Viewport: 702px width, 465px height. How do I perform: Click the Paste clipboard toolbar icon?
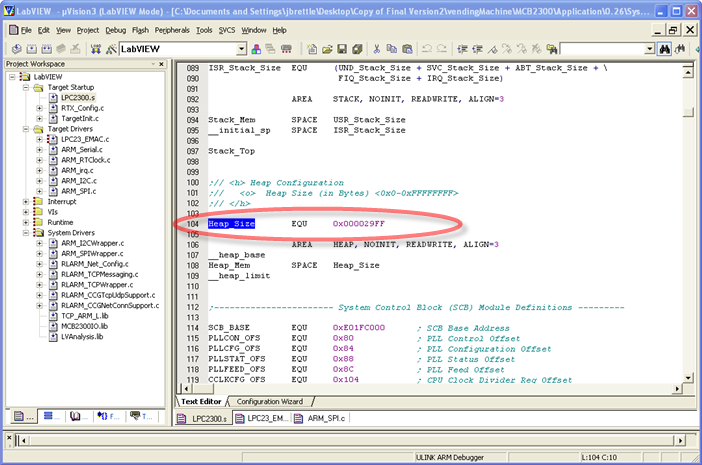click(x=405, y=48)
